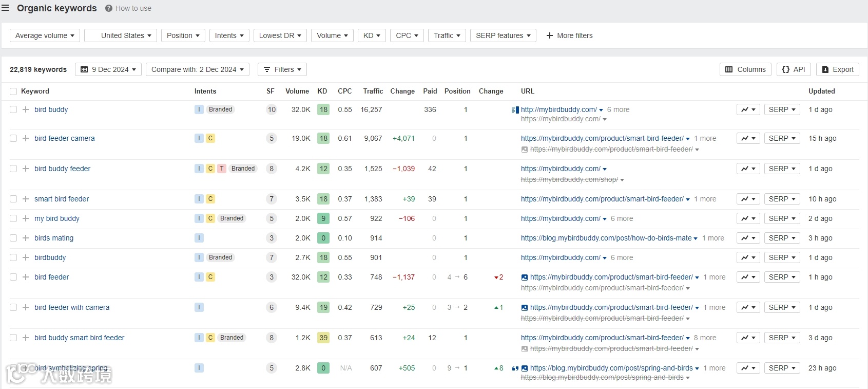868x389 pixels.
Task: Sort table by Position column
Action: coord(457,91)
